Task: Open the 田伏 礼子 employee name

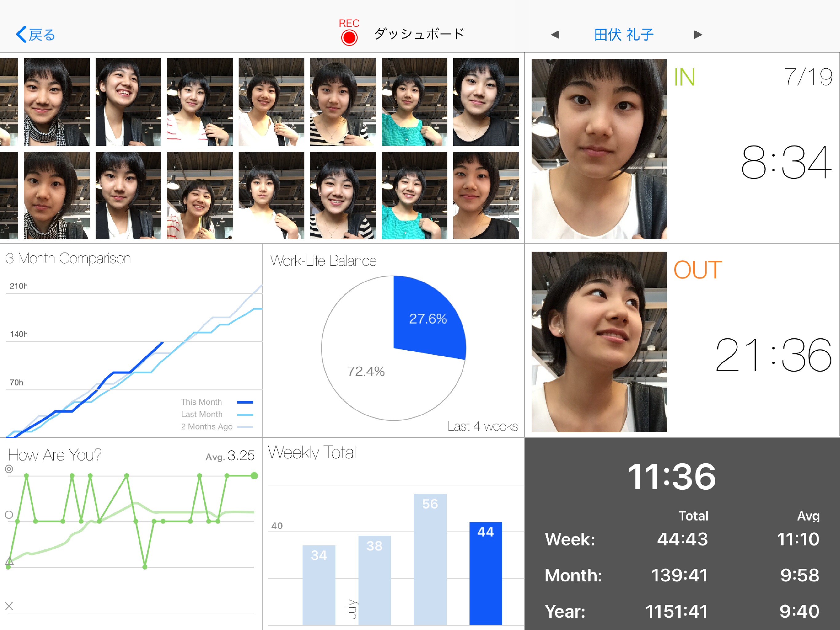Action: point(624,34)
